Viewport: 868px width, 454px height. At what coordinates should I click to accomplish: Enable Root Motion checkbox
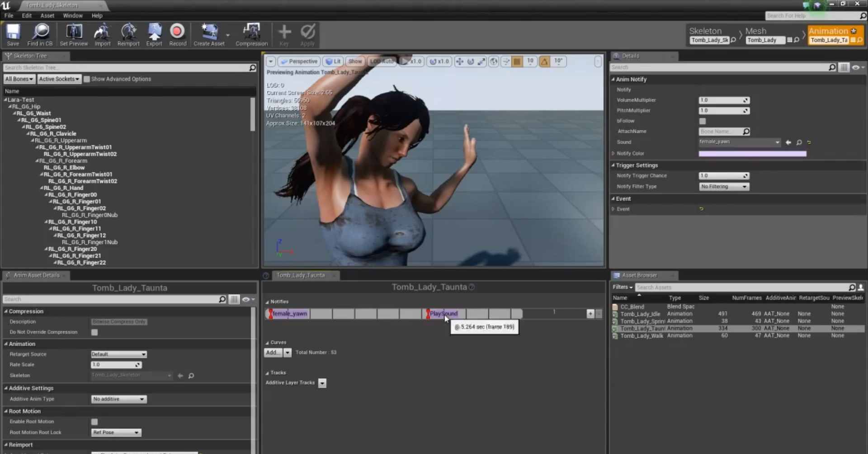[x=94, y=422]
